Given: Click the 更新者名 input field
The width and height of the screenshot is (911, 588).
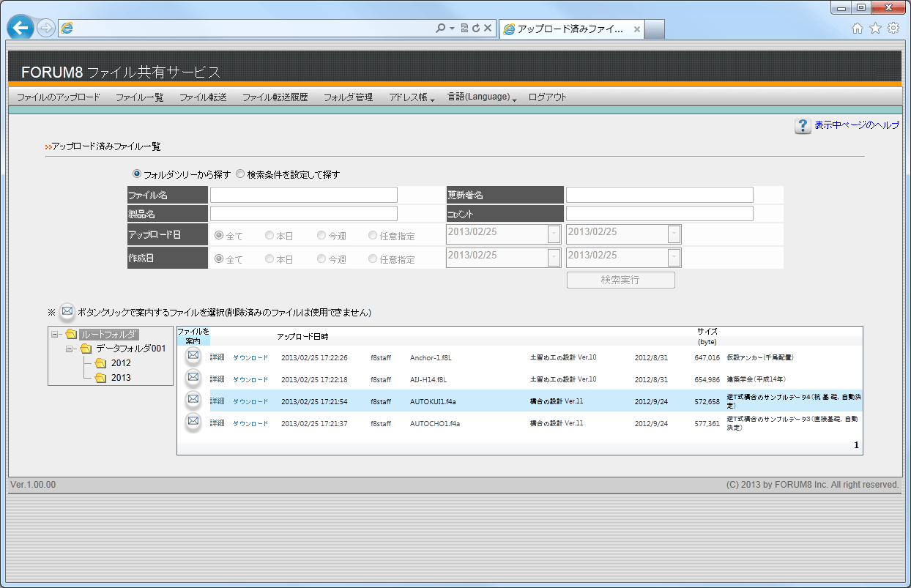Looking at the screenshot, I should [x=659, y=195].
